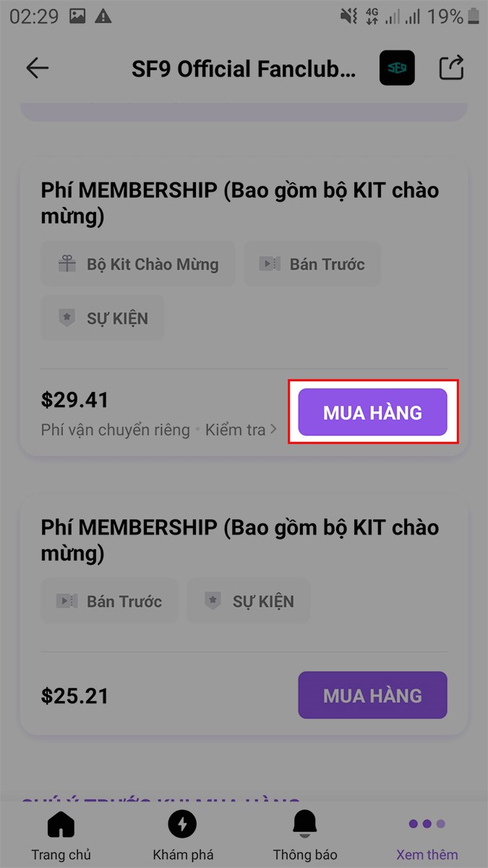Tap the Xem thêm dots icon
The width and height of the screenshot is (488, 868).
[x=426, y=823]
